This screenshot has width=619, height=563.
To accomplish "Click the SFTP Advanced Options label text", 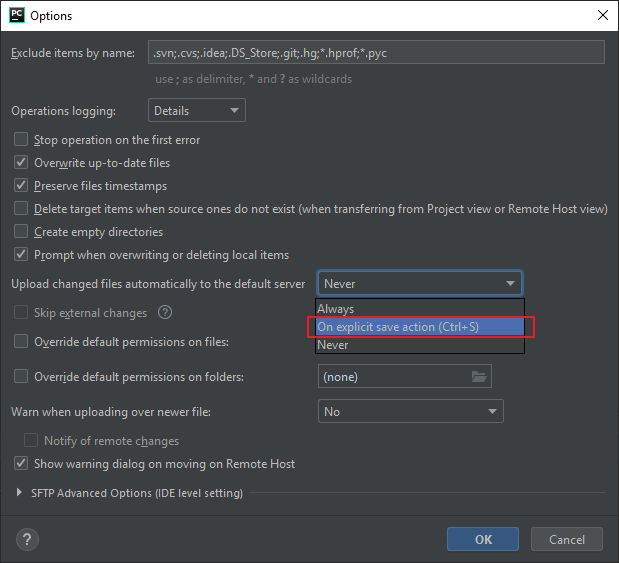I will 137,493.
